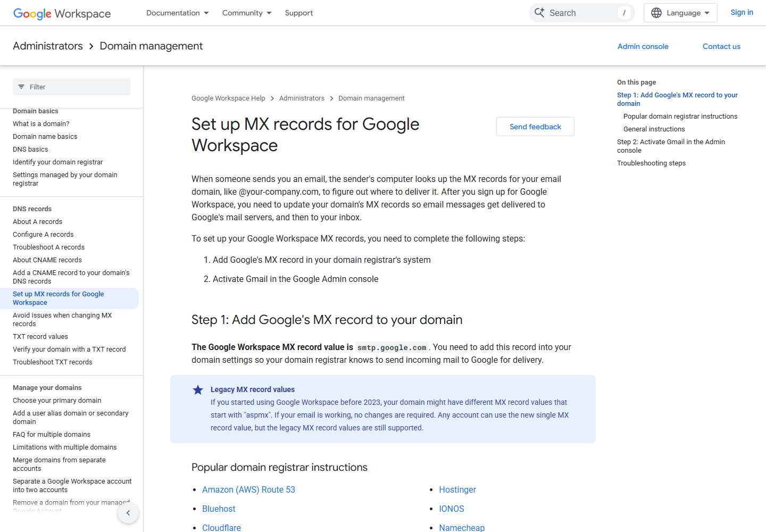Open 'About A records' sidebar item

pos(37,222)
